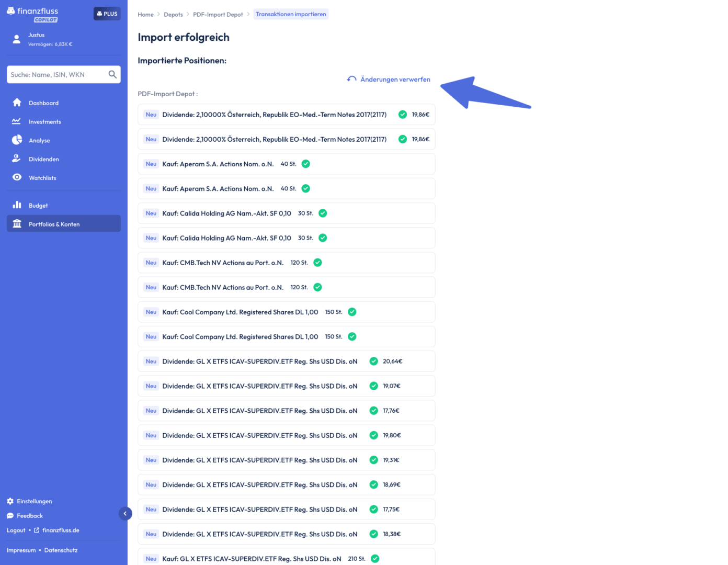Click Änderungen verwerfen text
Screen dimensions: 728x565
(395, 80)
